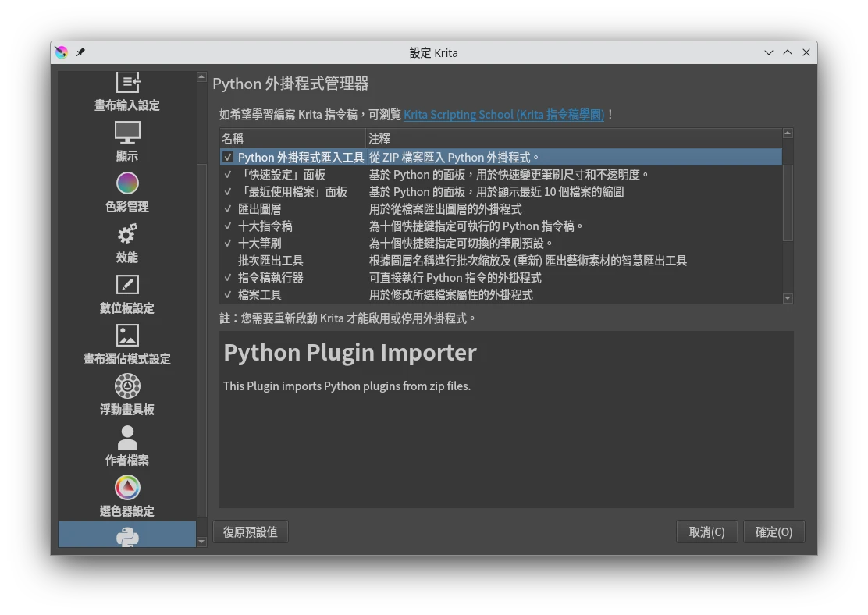This screenshot has width=868, height=615.
Task: Click the 復原預設值 restore defaults button
Action: click(x=251, y=532)
